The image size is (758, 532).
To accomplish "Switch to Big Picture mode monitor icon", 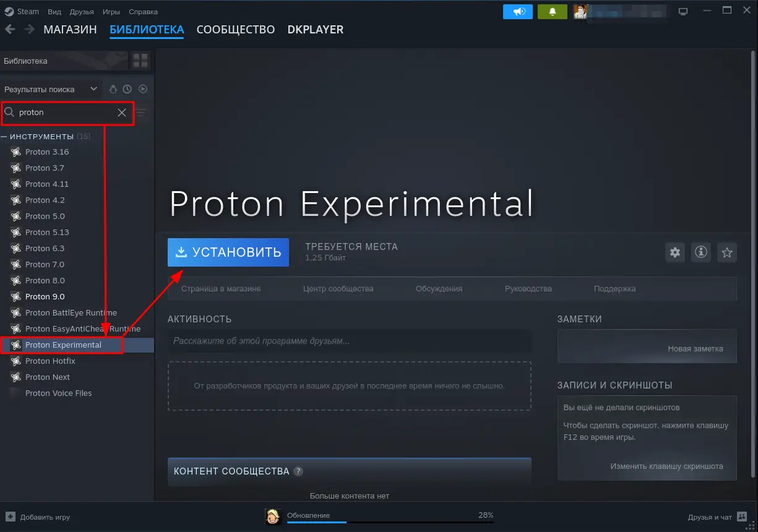I will [x=683, y=11].
